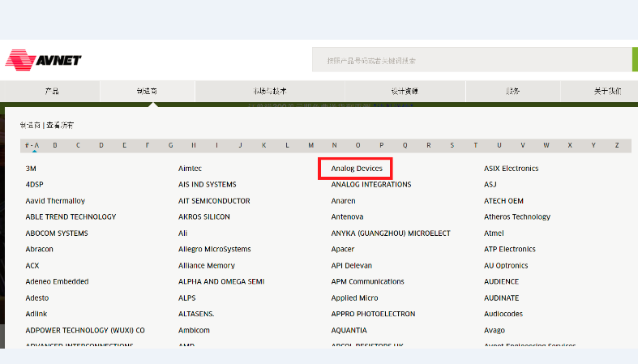
Task: Open ABLE TREND TECHNOLOGY link
Action: coord(71,216)
